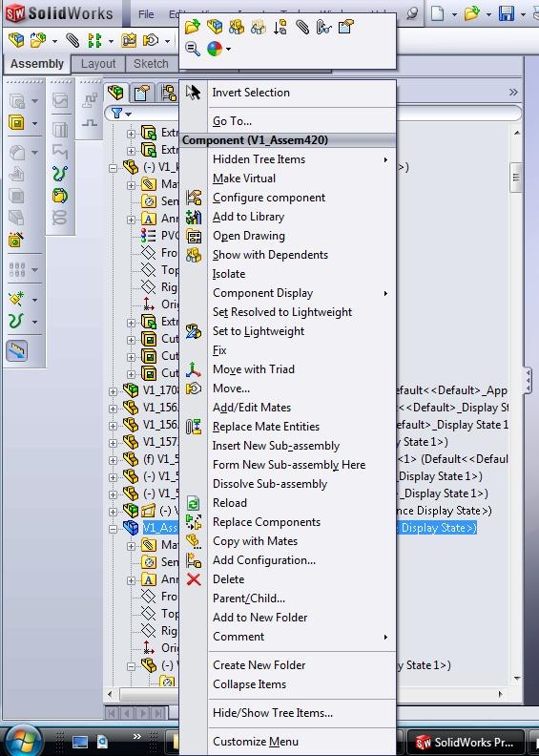The image size is (539, 756).
Task: Click View Mates paperclip in context toolbar
Action: pos(302,27)
